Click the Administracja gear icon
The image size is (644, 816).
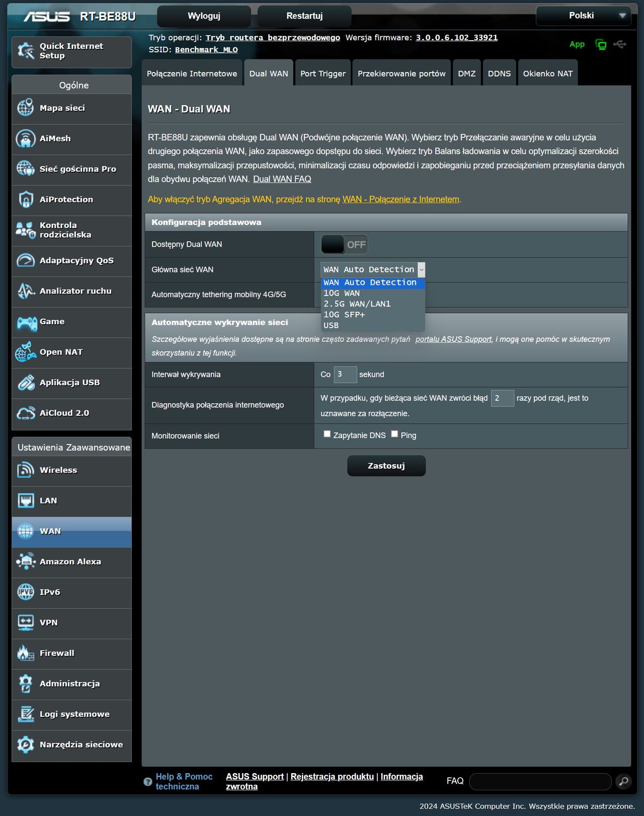tap(26, 684)
